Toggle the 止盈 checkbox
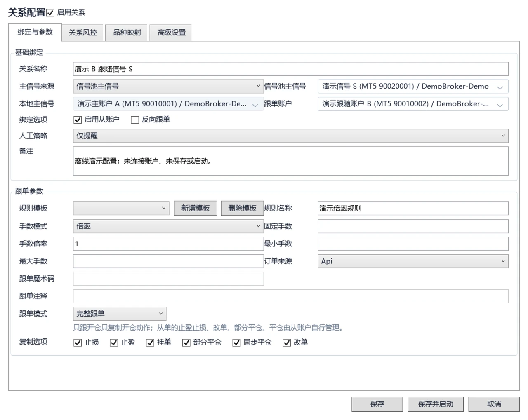 point(114,343)
